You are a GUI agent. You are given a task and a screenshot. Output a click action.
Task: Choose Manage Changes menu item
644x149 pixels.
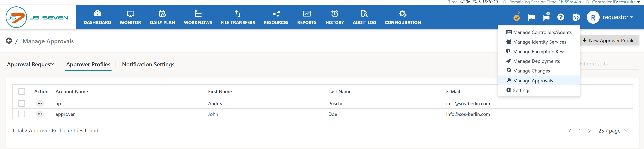click(x=539, y=71)
